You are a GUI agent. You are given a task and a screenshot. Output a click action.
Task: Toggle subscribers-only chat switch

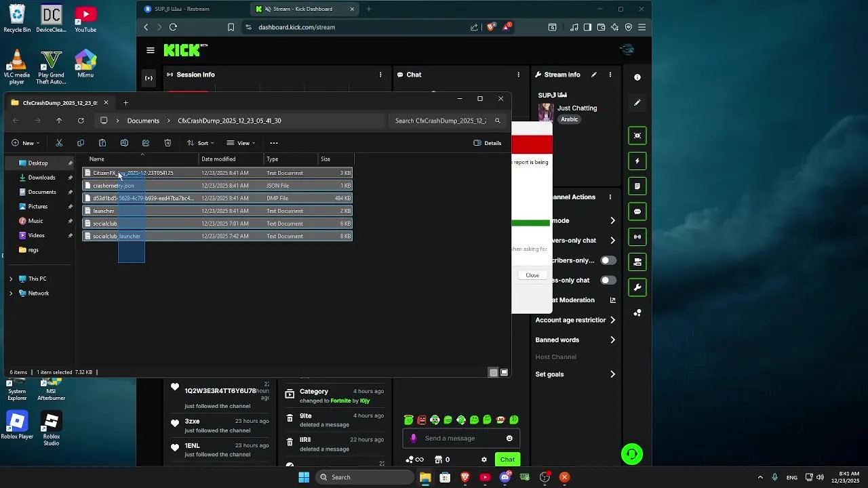click(x=608, y=260)
